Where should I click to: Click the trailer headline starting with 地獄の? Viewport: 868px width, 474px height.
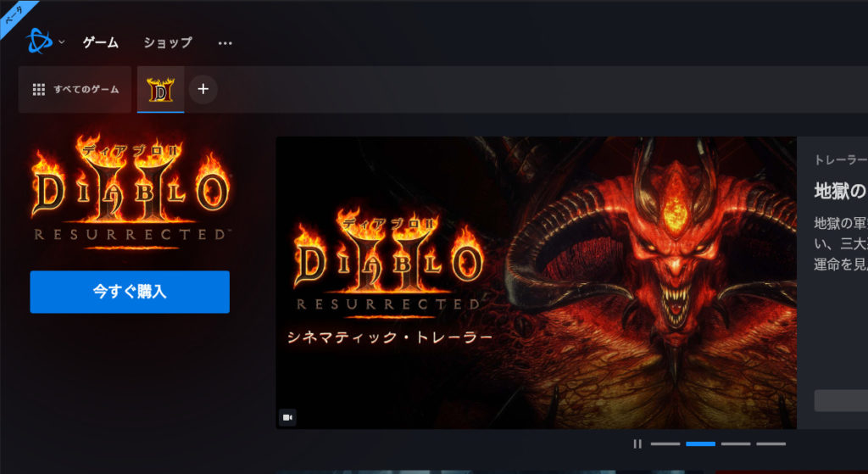pyautogui.click(x=840, y=191)
